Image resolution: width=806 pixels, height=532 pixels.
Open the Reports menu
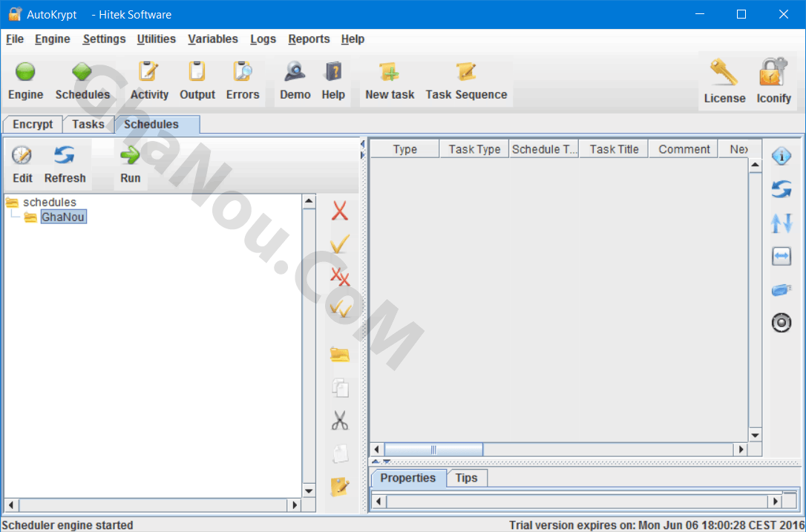click(x=309, y=39)
